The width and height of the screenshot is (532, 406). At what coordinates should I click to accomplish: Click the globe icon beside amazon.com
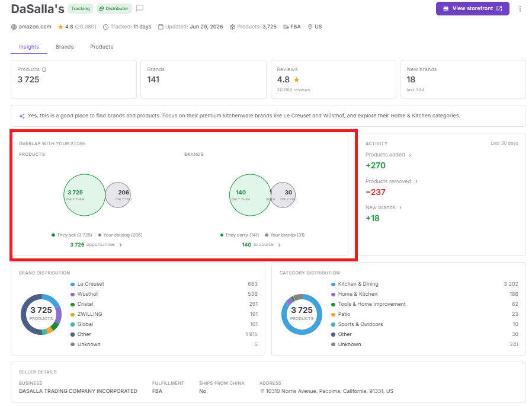point(14,27)
